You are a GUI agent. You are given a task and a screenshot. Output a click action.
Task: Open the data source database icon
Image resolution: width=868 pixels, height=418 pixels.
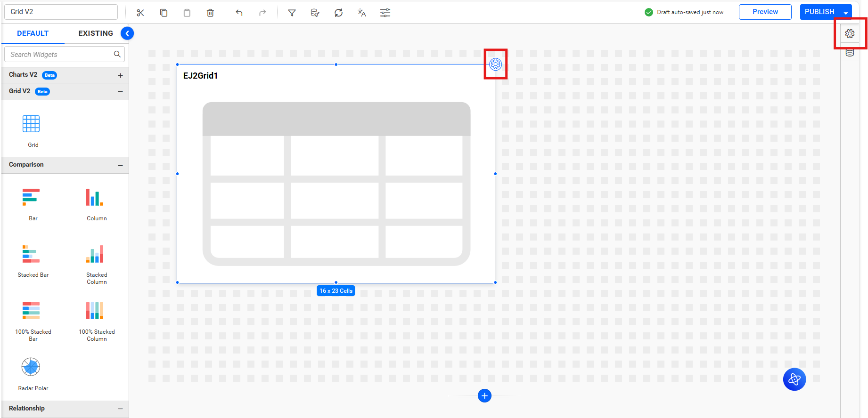[x=850, y=53]
